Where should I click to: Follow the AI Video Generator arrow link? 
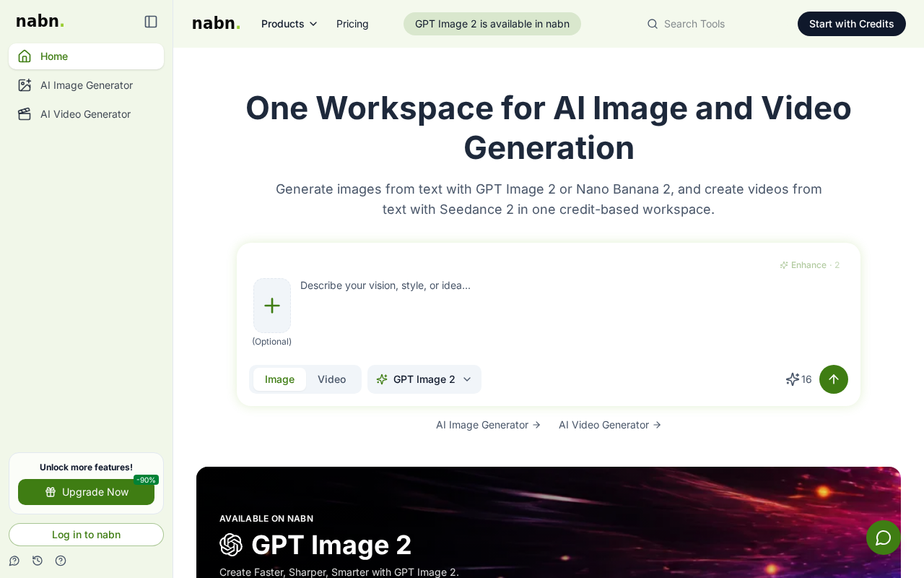point(610,425)
